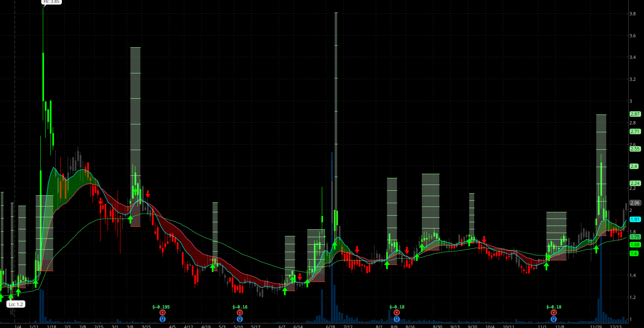Click the cyan 1.91 moving average bubble
Screen dimensions: 644x328
[635, 219]
